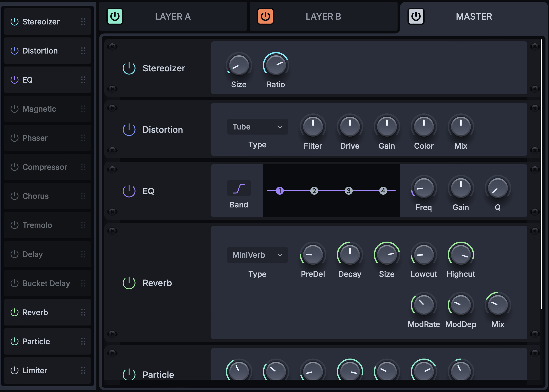Select EQ band node 4
This screenshot has height=392, width=549.
(383, 191)
